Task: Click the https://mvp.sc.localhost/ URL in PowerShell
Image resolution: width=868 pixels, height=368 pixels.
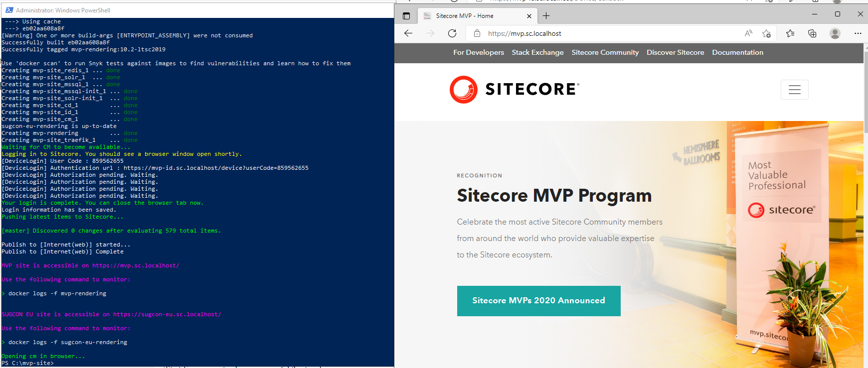Action: (x=136, y=265)
